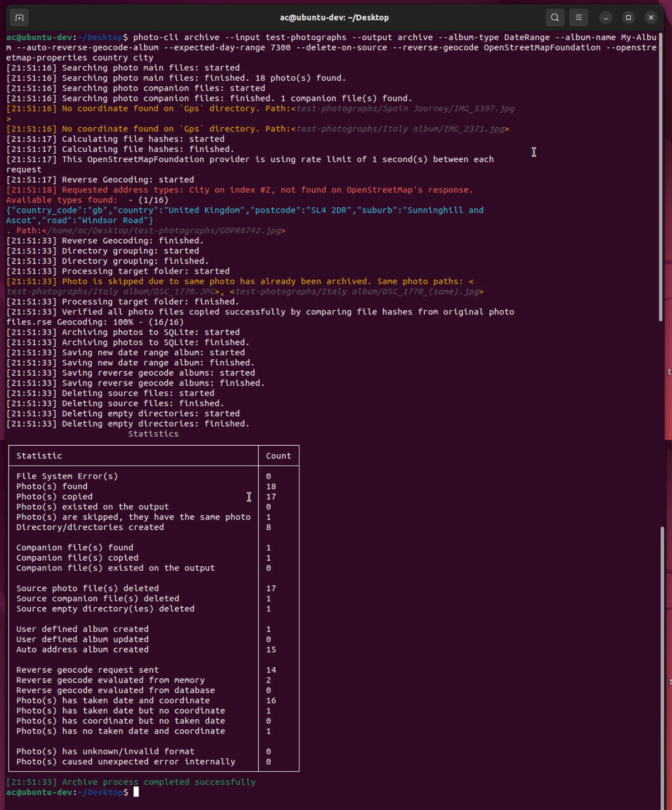Click count 15 for auto address album

(x=271, y=650)
